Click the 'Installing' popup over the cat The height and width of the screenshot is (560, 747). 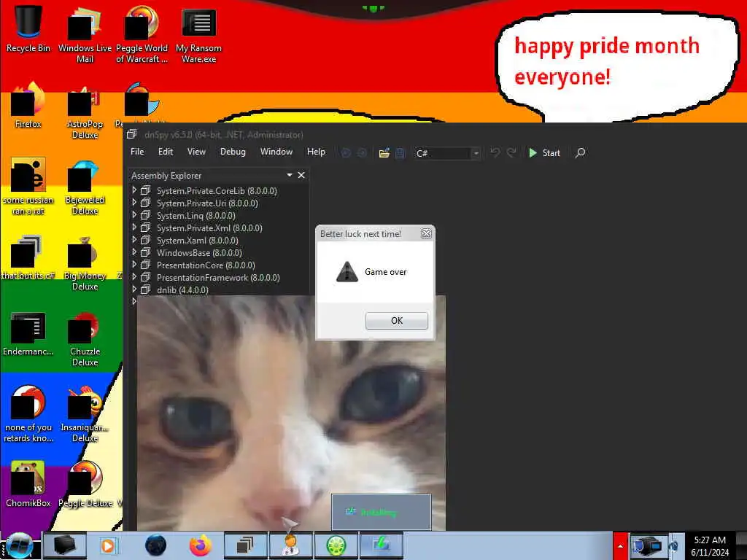click(x=381, y=512)
